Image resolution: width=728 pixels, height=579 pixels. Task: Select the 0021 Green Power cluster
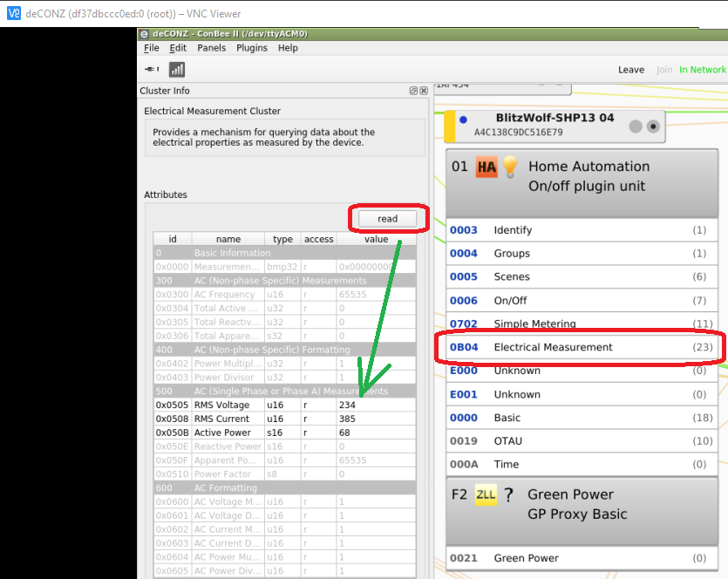coord(582,558)
